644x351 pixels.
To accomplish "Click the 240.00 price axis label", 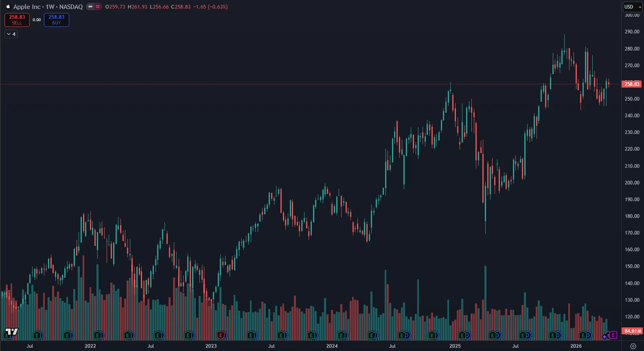I will 632,116.
